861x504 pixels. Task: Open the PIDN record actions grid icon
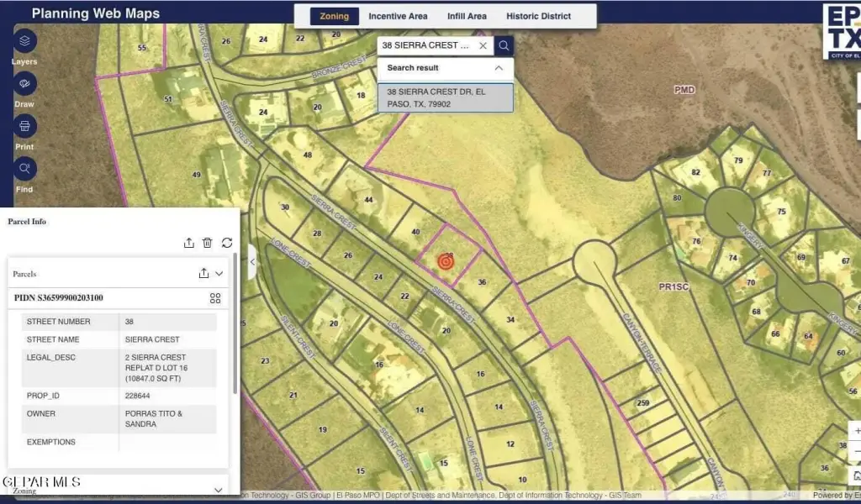tap(215, 298)
